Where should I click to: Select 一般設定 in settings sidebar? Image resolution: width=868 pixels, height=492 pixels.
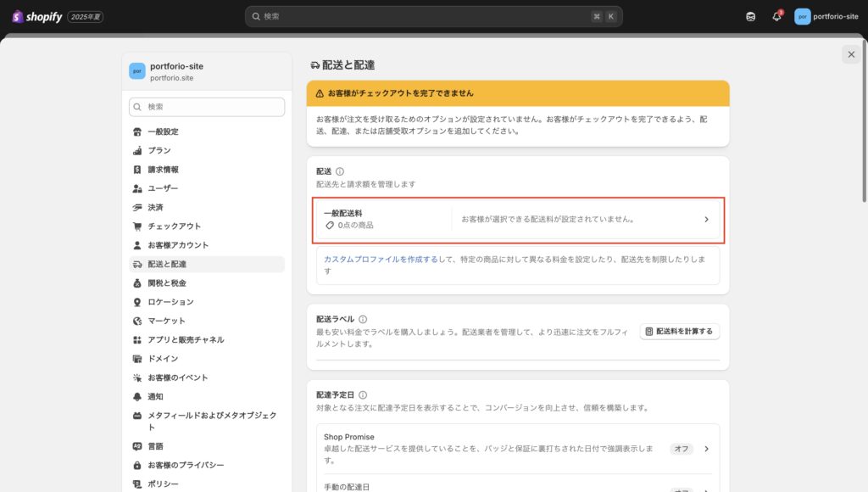click(x=163, y=131)
